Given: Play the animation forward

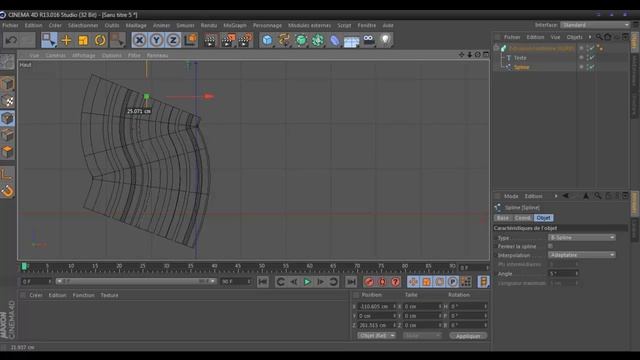Looking at the screenshot, I should (307, 282).
